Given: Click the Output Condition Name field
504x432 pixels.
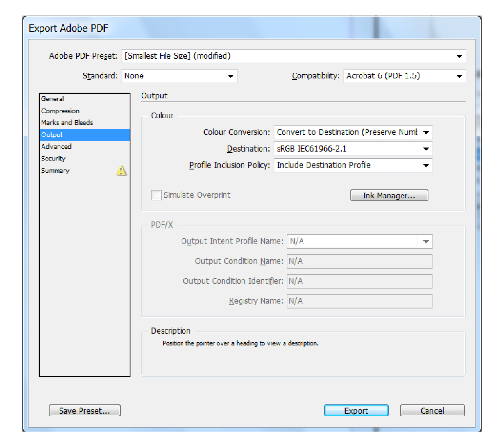Looking at the screenshot, I should [x=360, y=261].
